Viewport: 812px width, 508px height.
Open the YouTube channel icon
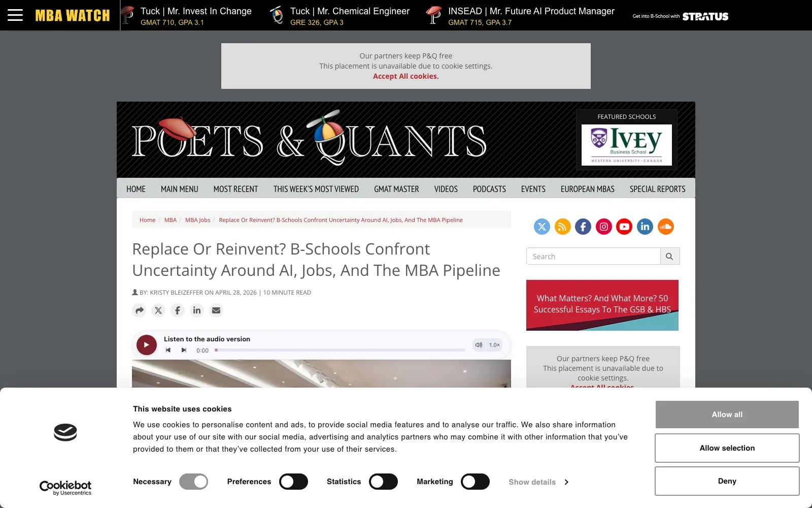pyautogui.click(x=624, y=227)
